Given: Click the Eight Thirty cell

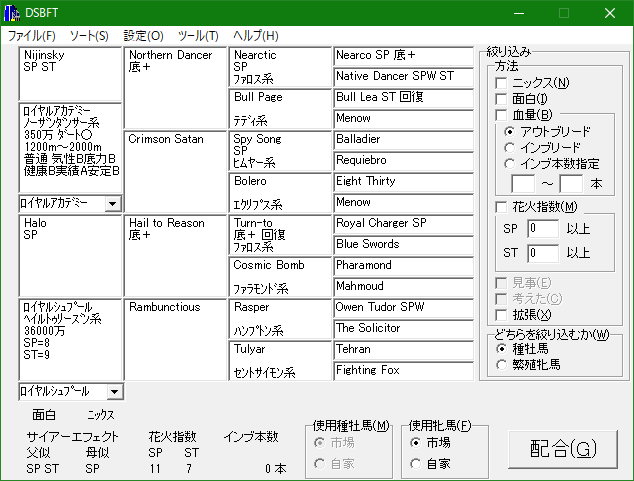Looking at the screenshot, I should pyautogui.click(x=404, y=182).
